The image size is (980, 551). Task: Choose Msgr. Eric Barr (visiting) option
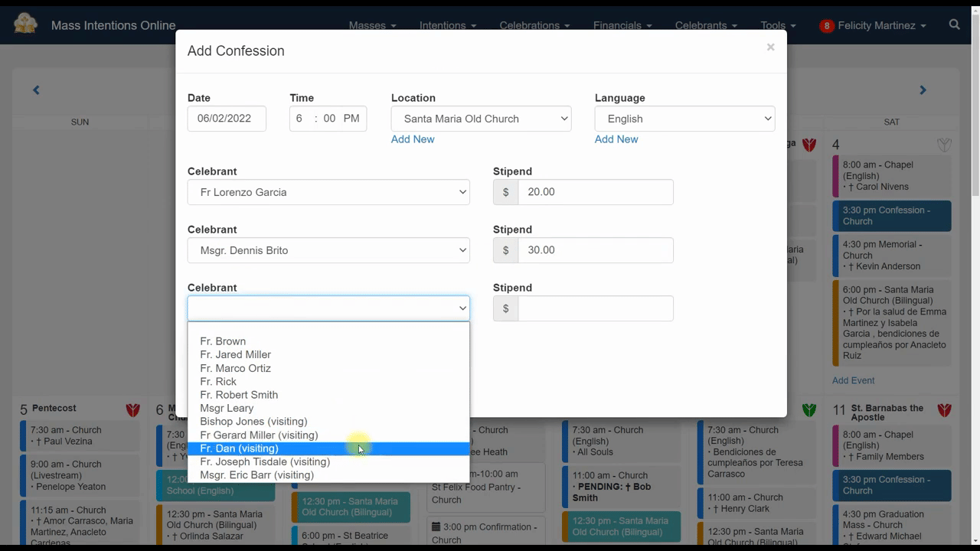click(x=328, y=475)
